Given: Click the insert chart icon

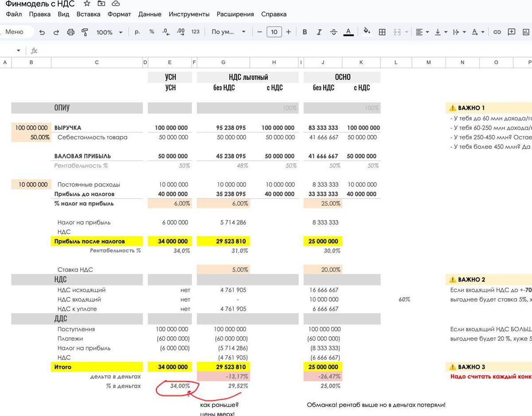Looking at the screenshot, I should tap(526, 32).
